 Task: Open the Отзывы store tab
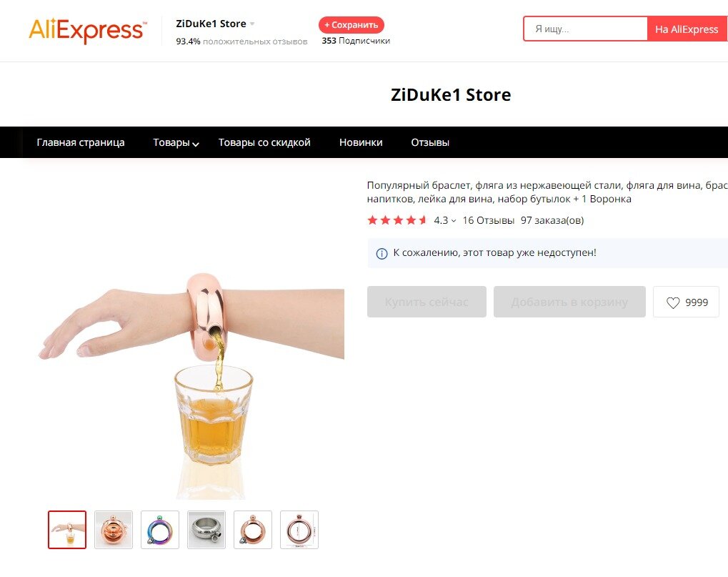coord(430,142)
